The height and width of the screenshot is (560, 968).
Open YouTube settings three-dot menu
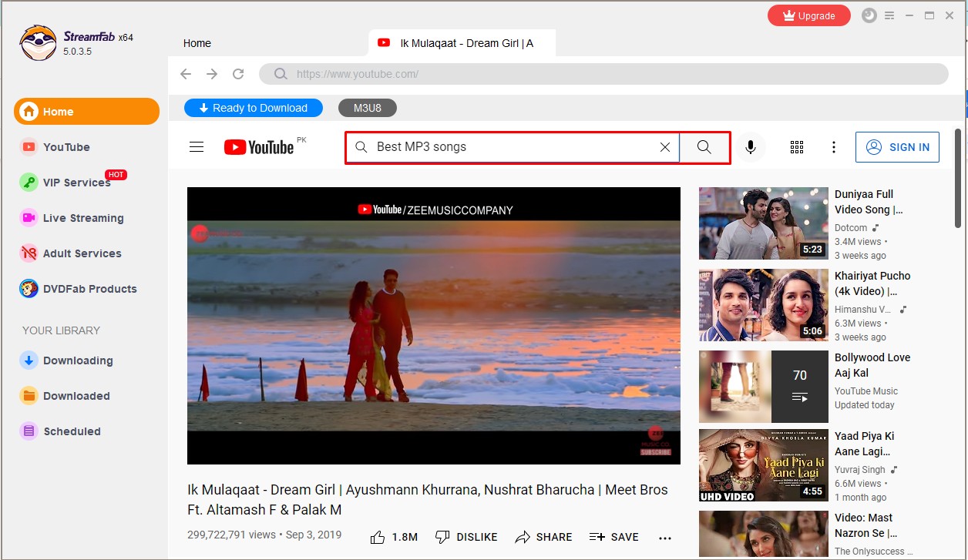[833, 147]
